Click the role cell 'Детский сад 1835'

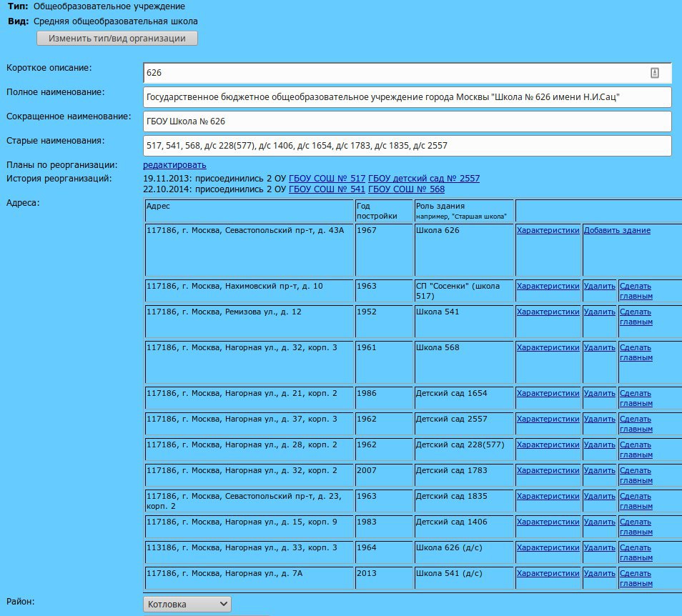tap(464, 500)
